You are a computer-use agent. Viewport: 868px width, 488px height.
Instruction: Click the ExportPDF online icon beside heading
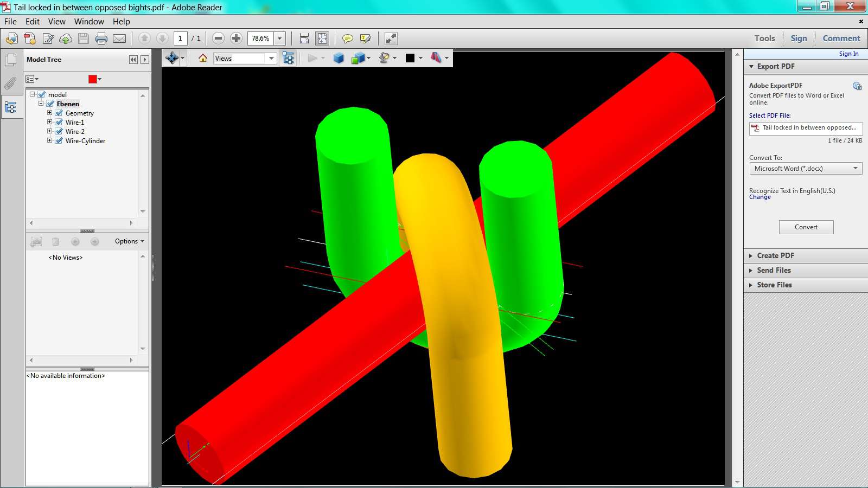(857, 86)
